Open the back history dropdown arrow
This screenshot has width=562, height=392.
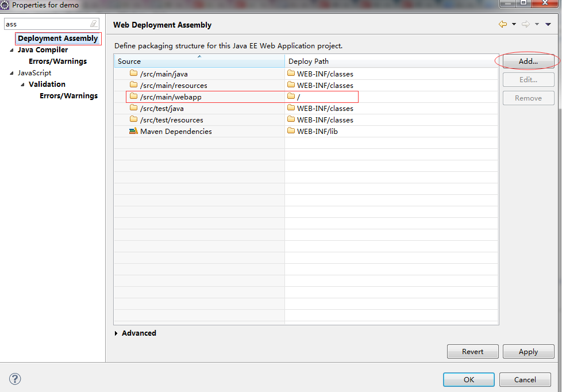514,24
